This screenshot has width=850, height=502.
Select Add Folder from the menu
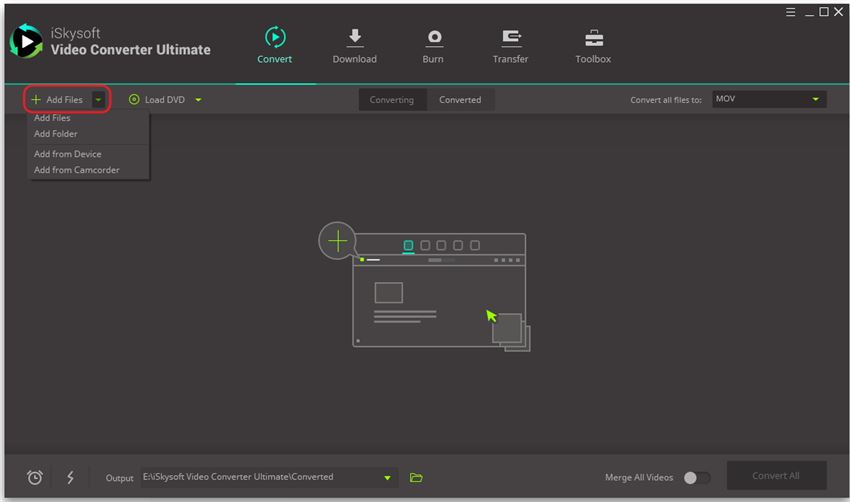[x=56, y=134]
